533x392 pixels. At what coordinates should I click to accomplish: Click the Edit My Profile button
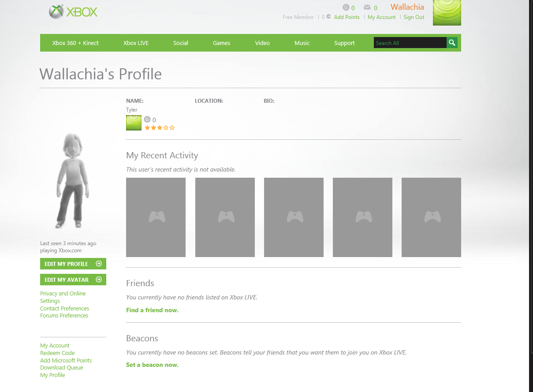point(73,264)
